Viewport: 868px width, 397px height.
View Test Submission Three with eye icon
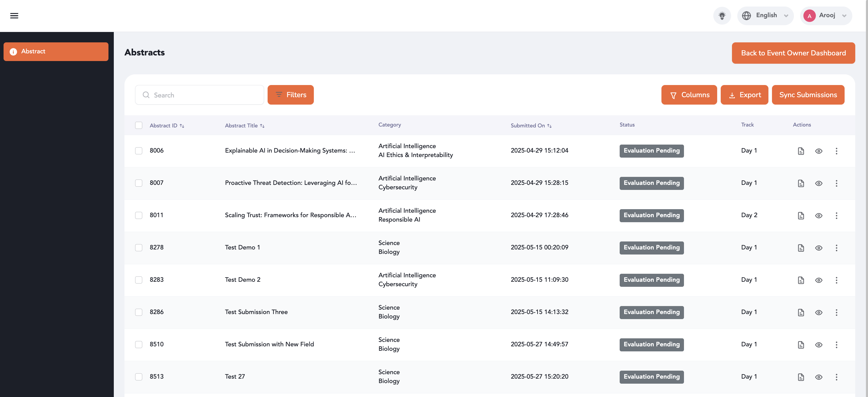(x=819, y=313)
